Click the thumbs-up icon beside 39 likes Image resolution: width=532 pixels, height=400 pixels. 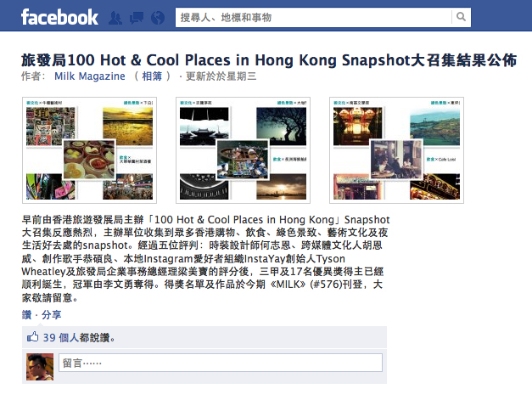[x=32, y=337]
